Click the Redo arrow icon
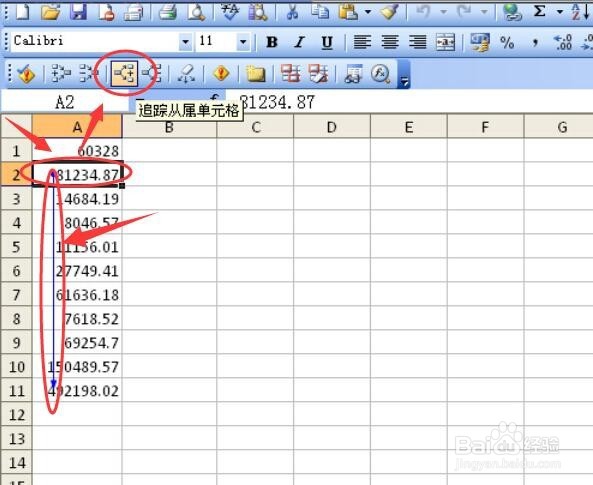The width and height of the screenshot is (593, 485). pyautogui.click(x=464, y=12)
